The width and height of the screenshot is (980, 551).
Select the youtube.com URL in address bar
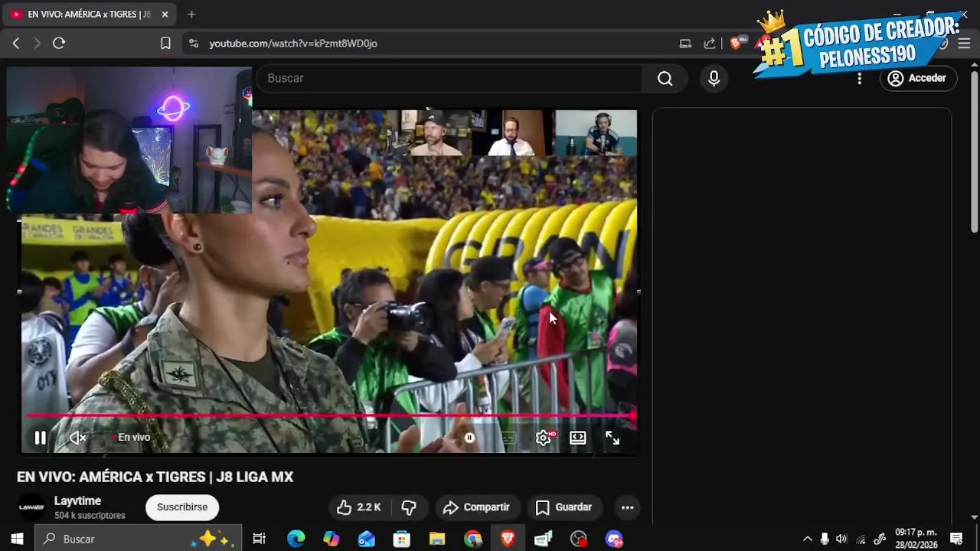pyautogui.click(x=293, y=44)
